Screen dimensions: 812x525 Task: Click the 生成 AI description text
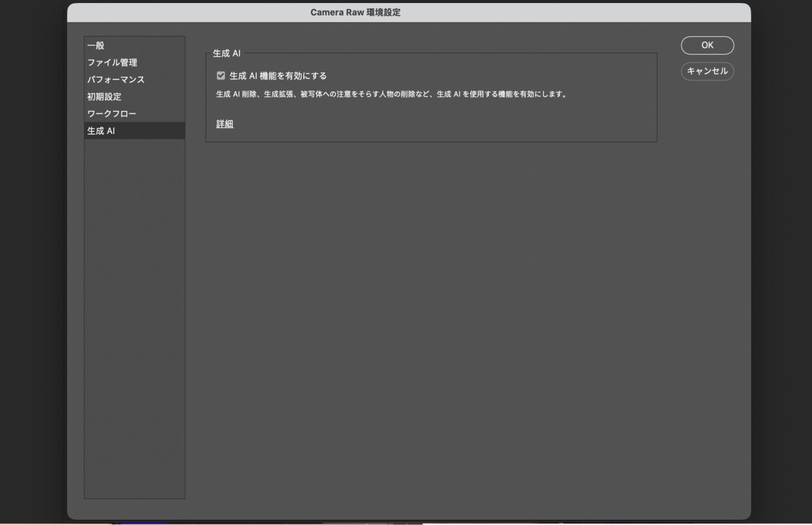[391, 94]
